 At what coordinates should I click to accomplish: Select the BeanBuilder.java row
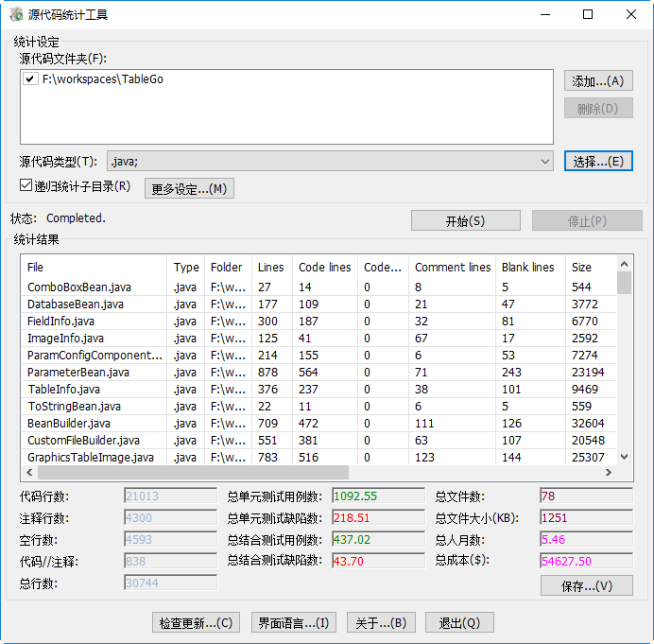coord(318,424)
